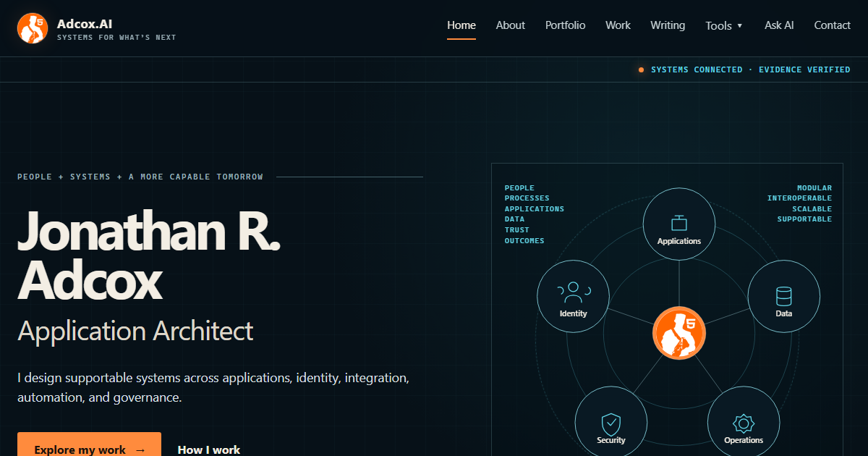
Task: Click 'SYSTEMS CONNECTED · EVIDENCE VERIFIED' status text
Action: coord(751,70)
